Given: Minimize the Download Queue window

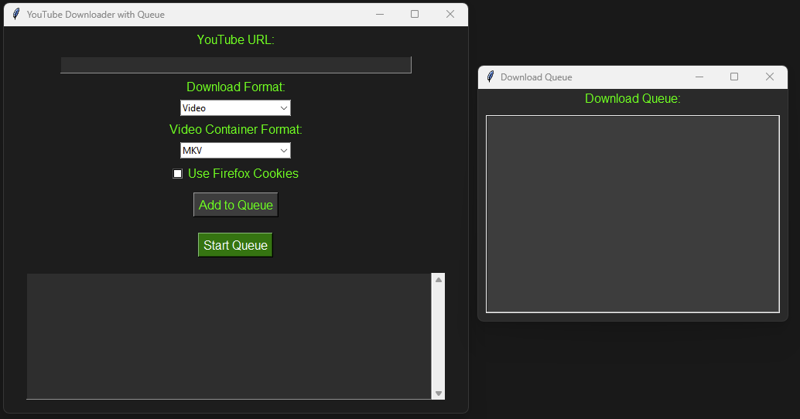Looking at the screenshot, I should (699, 77).
